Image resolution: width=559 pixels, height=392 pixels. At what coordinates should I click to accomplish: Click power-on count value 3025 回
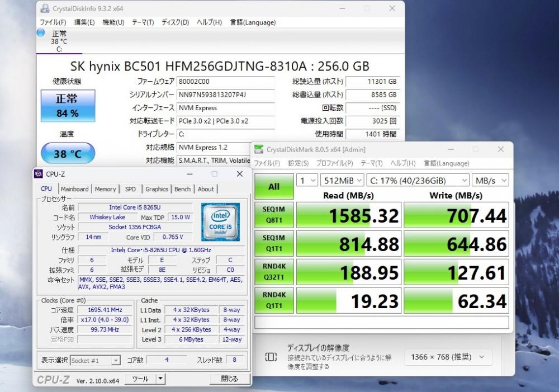(372, 121)
